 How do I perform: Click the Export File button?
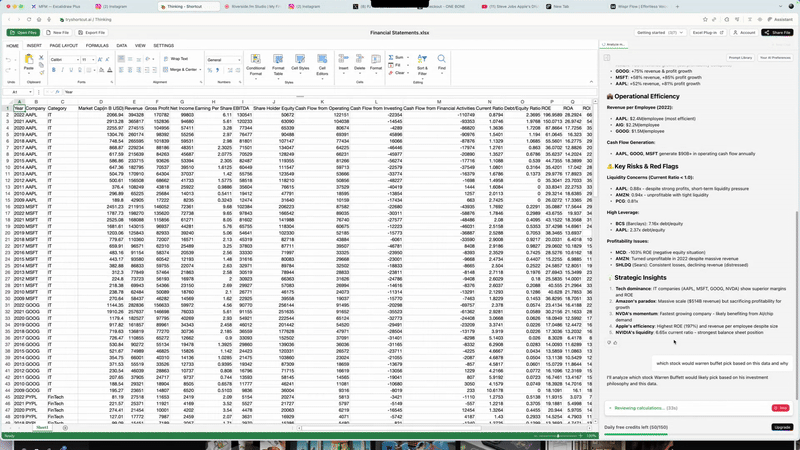[x=93, y=32]
